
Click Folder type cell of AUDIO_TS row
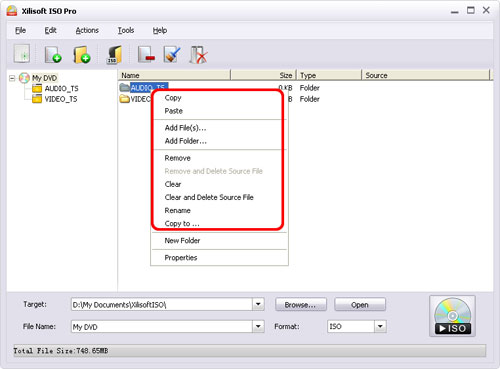tap(309, 88)
